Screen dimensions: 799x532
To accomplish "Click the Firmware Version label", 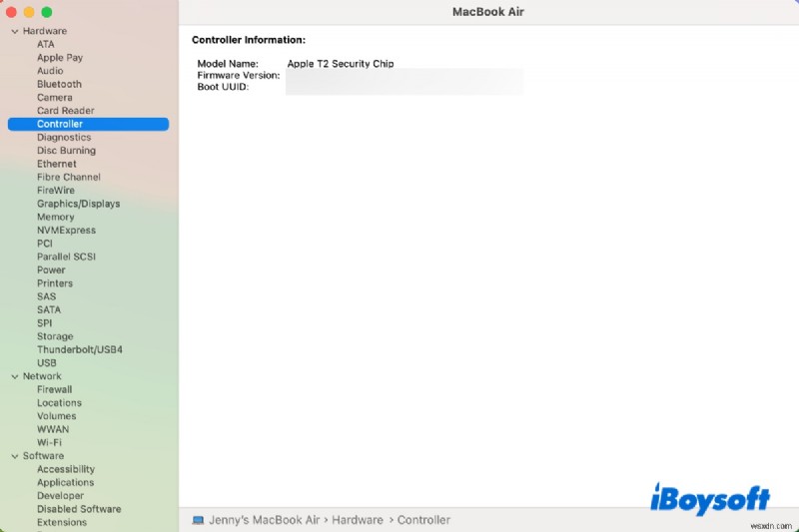I will click(x=239, y=75).
